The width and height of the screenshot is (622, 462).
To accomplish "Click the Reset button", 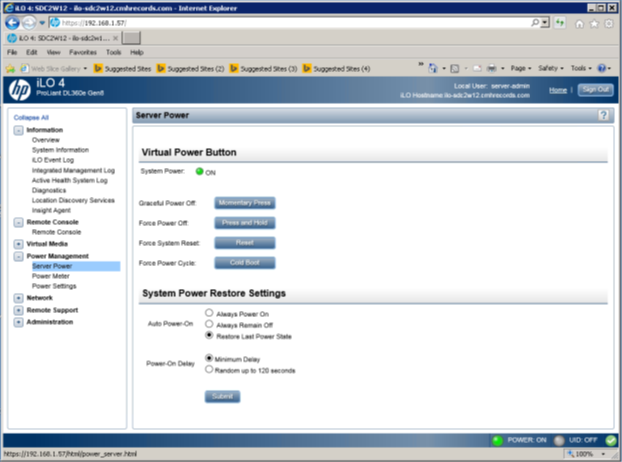I will coord(245,243).
